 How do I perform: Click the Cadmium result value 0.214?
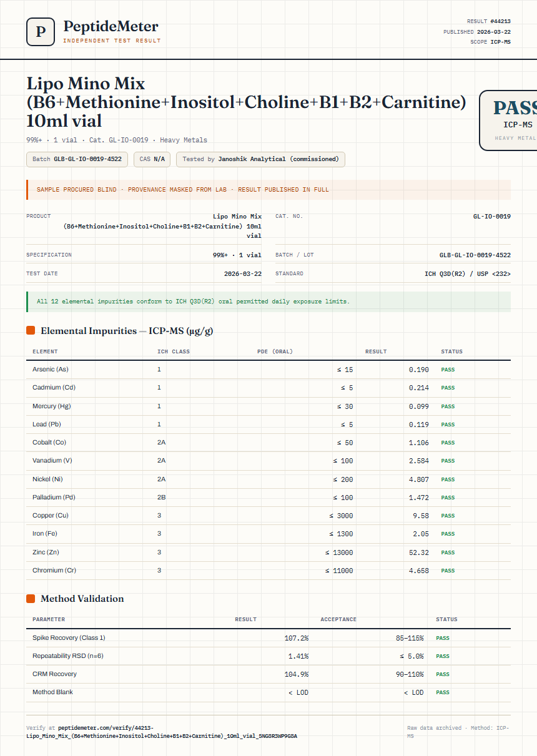point(419,388)
